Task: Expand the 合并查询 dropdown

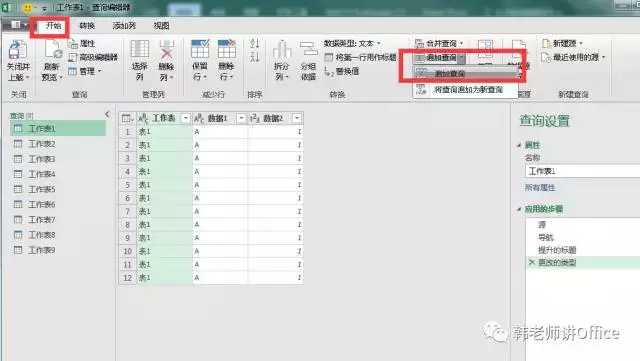Action: pos(462,43)
